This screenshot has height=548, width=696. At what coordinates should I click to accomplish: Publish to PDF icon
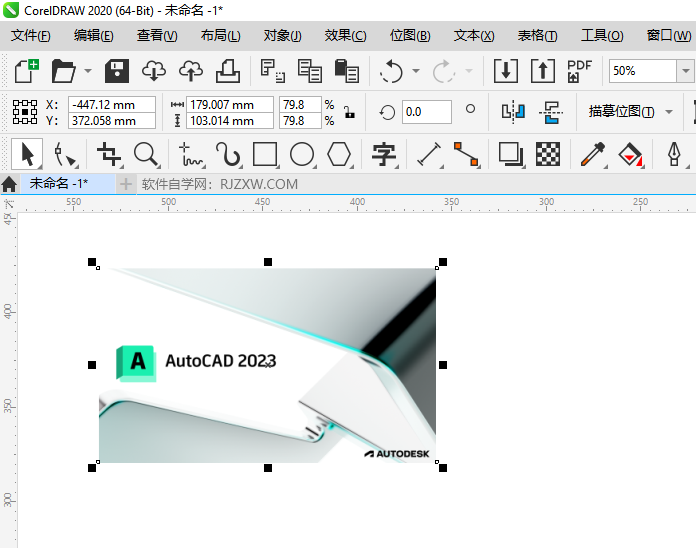click(x=579, y=71)
